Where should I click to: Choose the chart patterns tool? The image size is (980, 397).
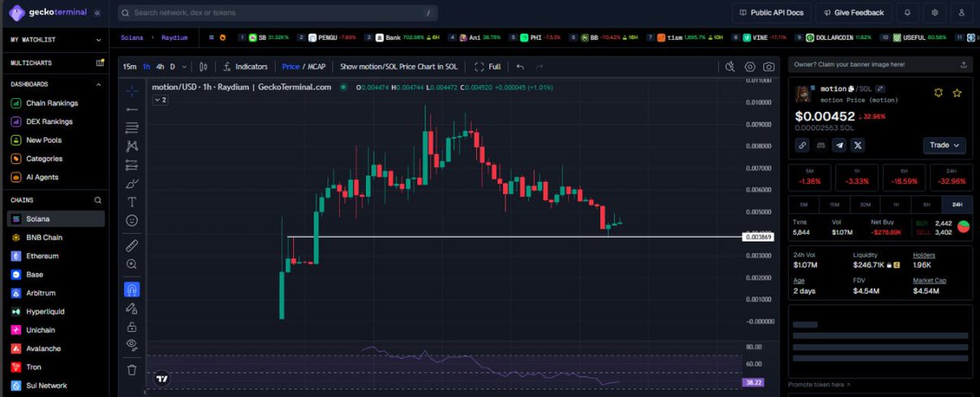click(x=132, y=146)
